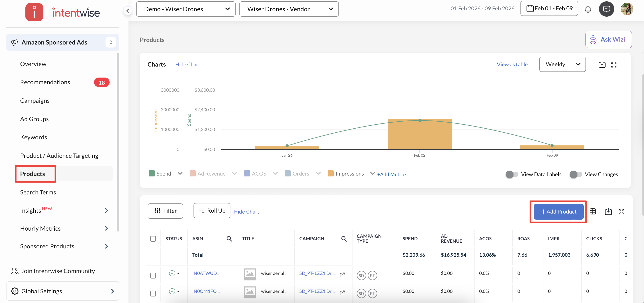Click the green Spend legend swatch
This screenshot has width=644, height=303.
click(151, 174)
